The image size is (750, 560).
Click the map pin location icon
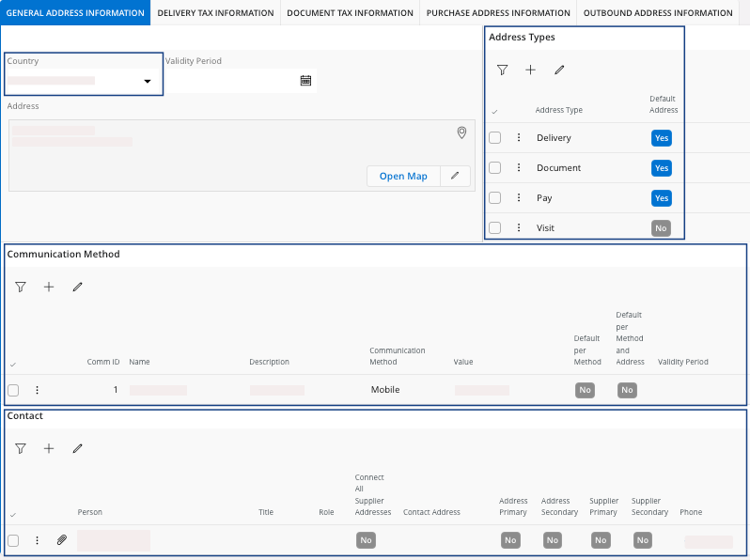coord(461,133)
